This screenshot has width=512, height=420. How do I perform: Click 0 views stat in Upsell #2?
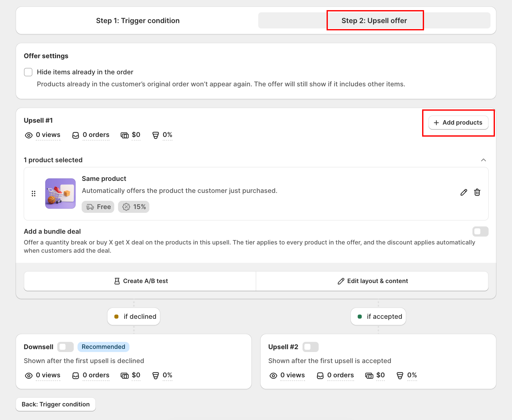pos(293,375)
